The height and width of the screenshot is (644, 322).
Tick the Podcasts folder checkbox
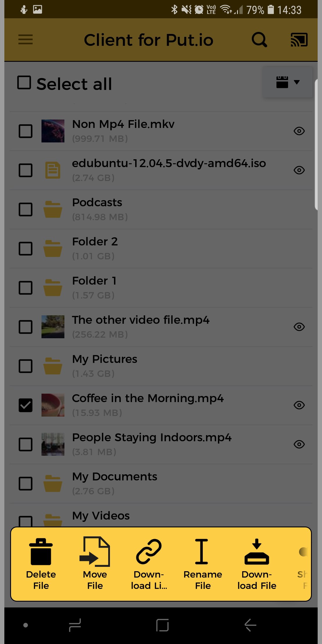26,209
